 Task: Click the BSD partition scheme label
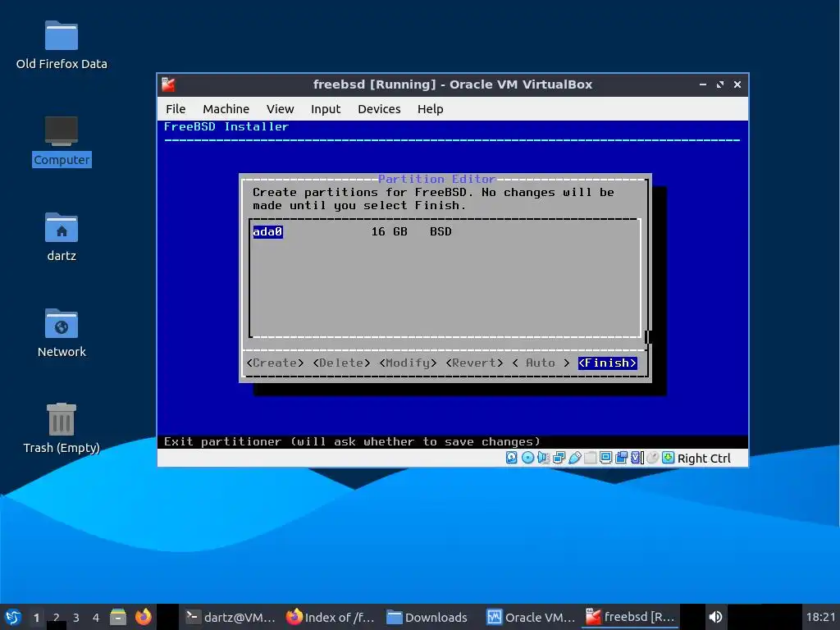coord(441,231)
